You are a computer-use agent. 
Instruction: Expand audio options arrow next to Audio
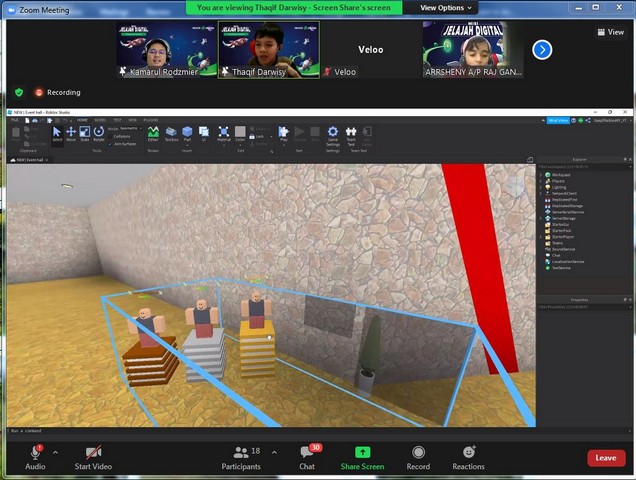tap(55, 453)
